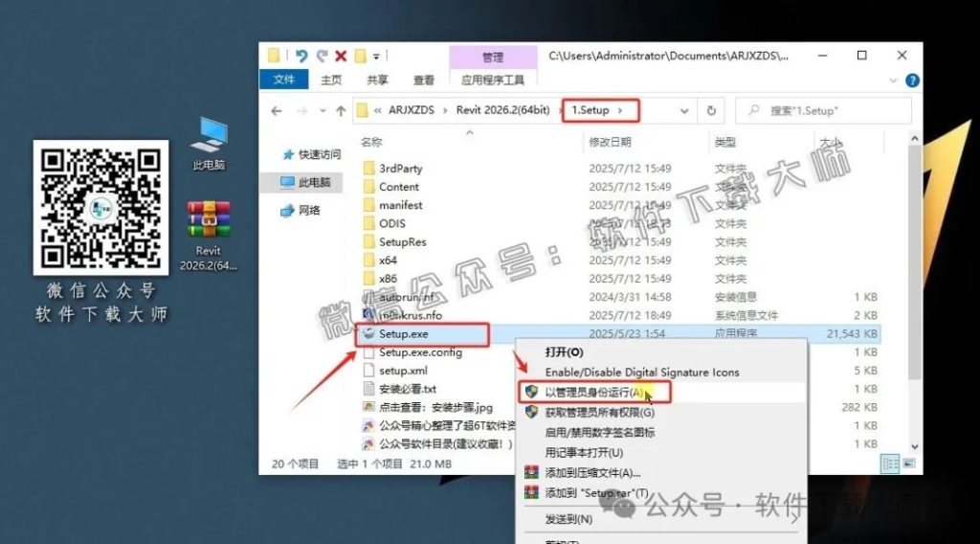Sort by the 修改日期 column header

tap(610, 142)
